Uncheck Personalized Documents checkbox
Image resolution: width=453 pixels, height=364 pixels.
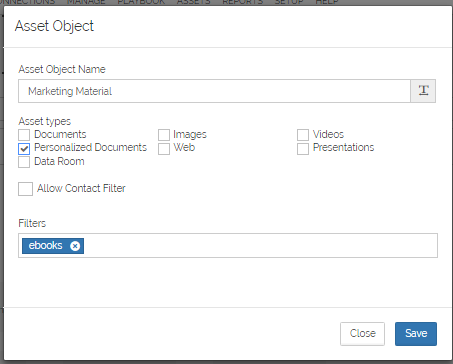[x=24, y=149]
